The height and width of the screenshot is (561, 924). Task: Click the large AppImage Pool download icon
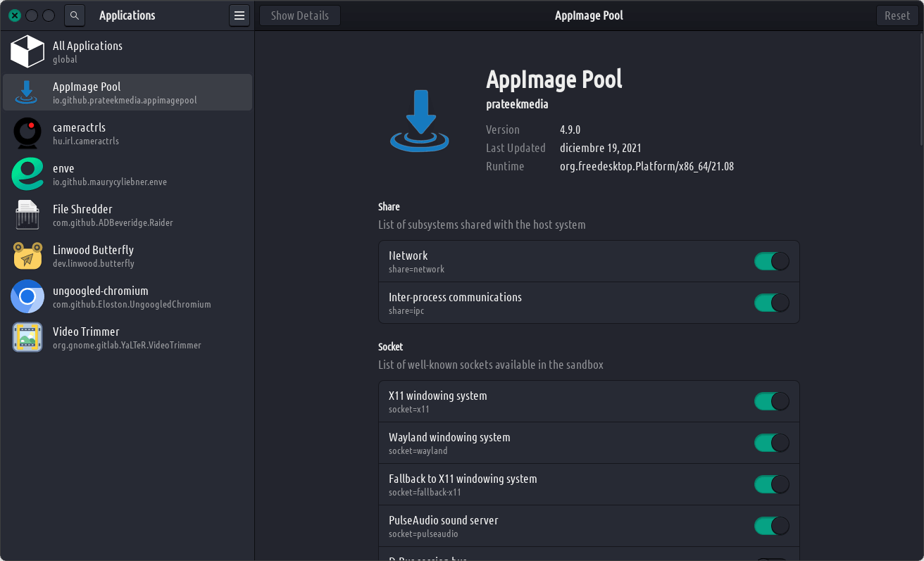click(x=420, y=120)
